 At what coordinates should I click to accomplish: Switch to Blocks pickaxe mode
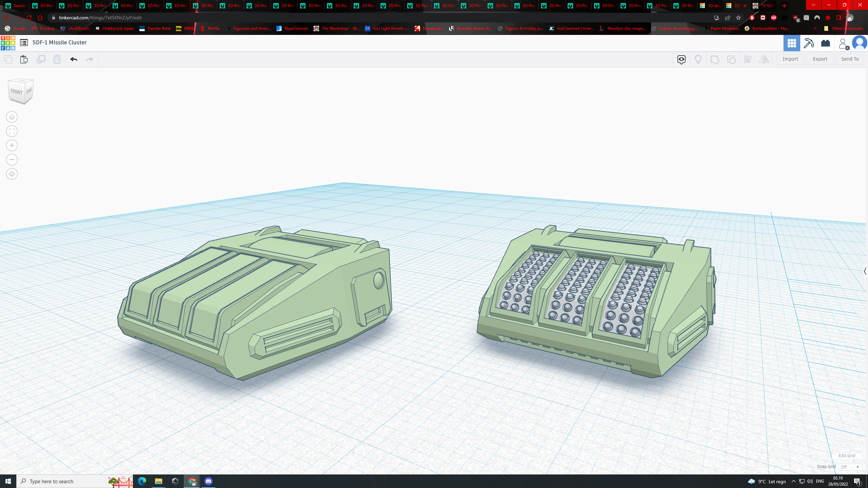tap(809, 43)
